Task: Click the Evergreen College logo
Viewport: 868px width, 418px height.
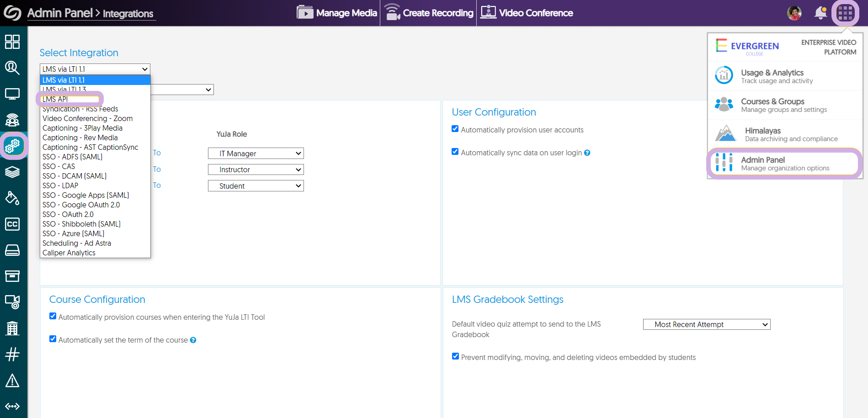Action: click(x=747, y=47)
